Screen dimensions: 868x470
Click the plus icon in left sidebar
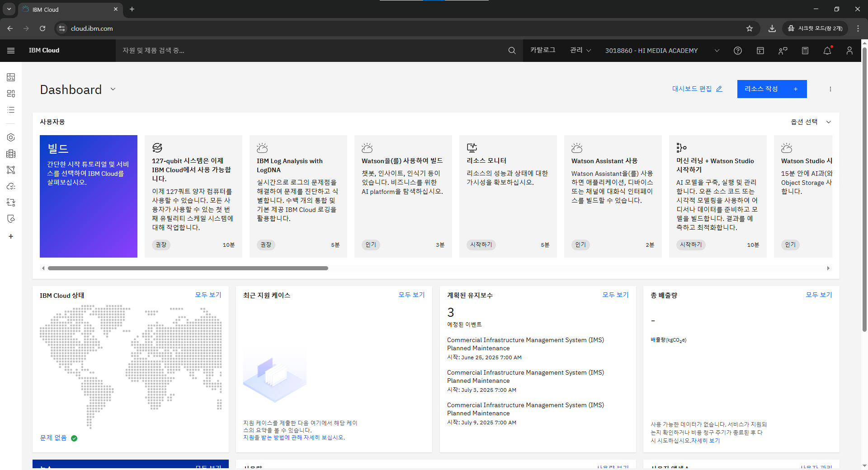pyautogui.click(x=11, y=236)
